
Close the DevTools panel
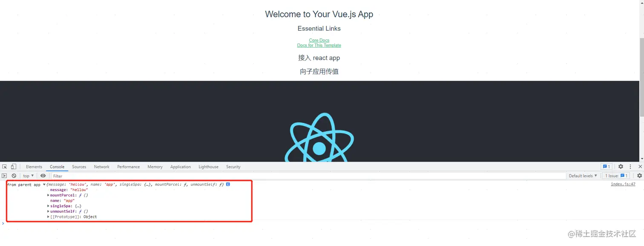640,167
